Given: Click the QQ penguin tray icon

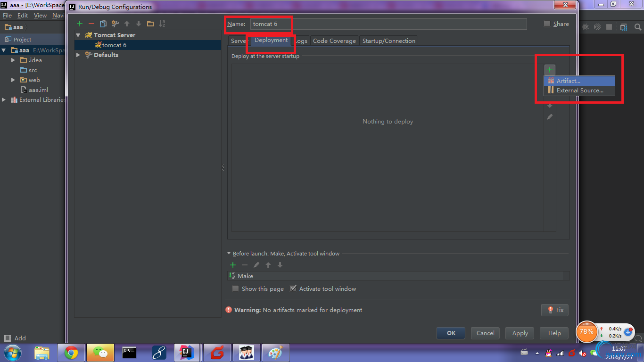Looking at the screenshot, I should tap(548, 353).
